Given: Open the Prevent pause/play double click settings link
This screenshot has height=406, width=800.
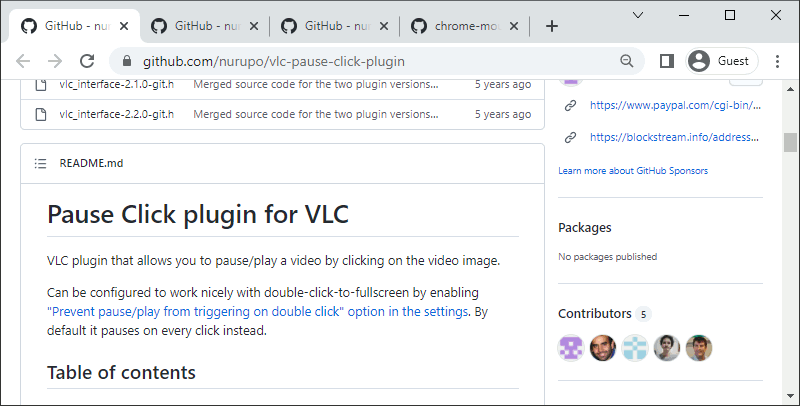Looking at the screenshot, I should (x=258, y=311).
